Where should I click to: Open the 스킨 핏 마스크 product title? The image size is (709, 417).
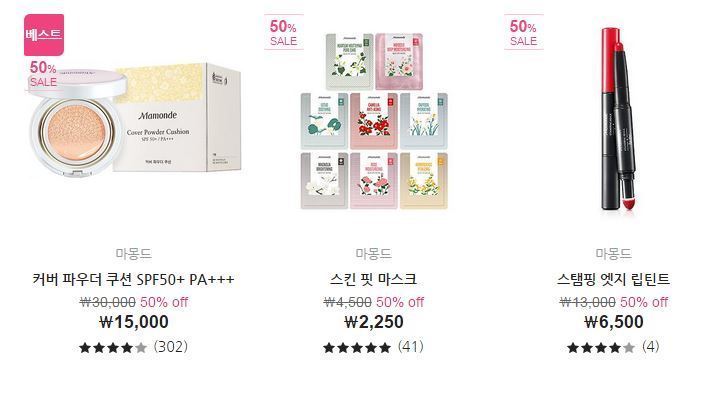tap(373, 279)
